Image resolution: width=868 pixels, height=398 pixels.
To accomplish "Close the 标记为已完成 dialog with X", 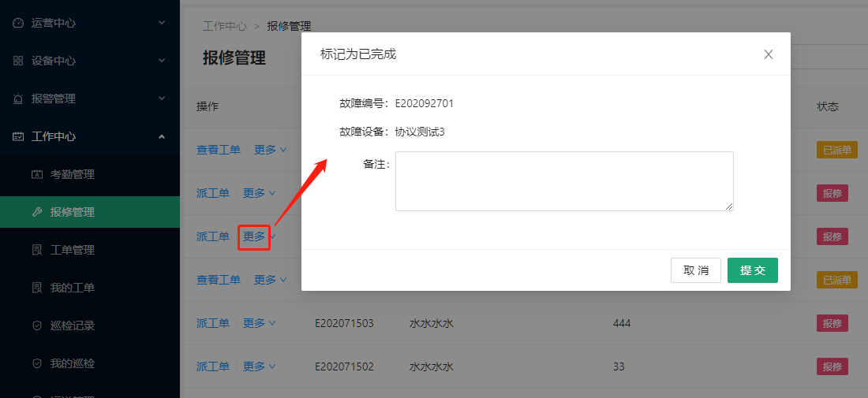I will click(768, 54).
